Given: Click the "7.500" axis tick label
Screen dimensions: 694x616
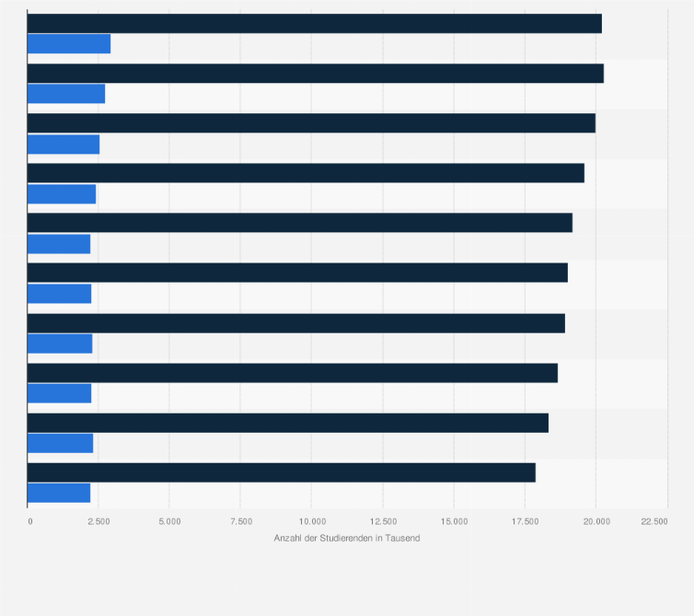Looking at the screenshot, I should (240, 521).
